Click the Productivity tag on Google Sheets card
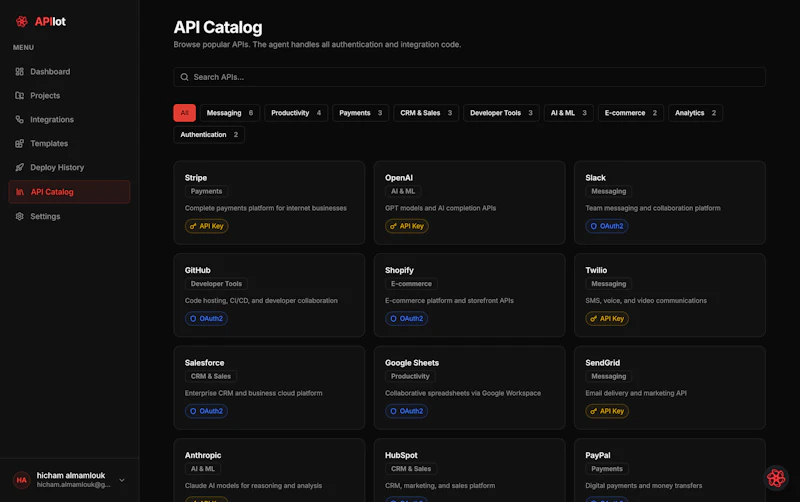This screenshot has width=800, height=502. tap(410, 376)
